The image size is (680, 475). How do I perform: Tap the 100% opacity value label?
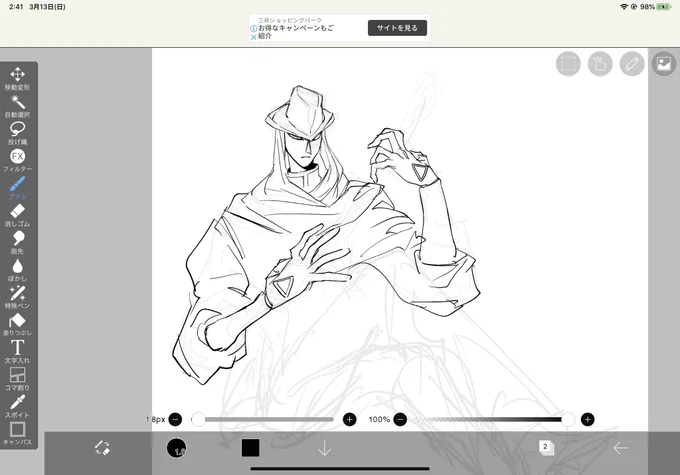point(379,419)
